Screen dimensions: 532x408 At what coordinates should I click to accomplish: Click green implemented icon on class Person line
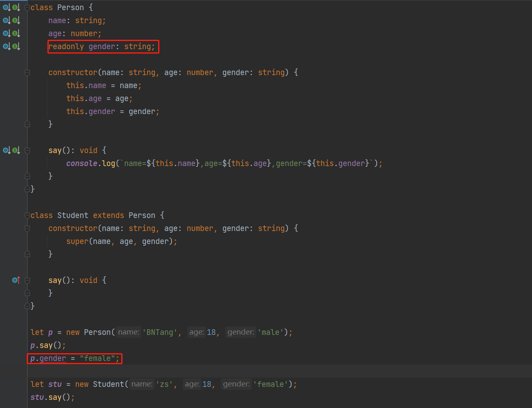(16, 7)
